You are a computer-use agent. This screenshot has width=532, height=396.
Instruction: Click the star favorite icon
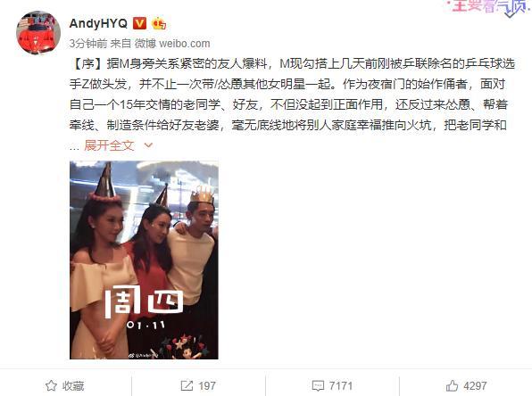(51, 386)
